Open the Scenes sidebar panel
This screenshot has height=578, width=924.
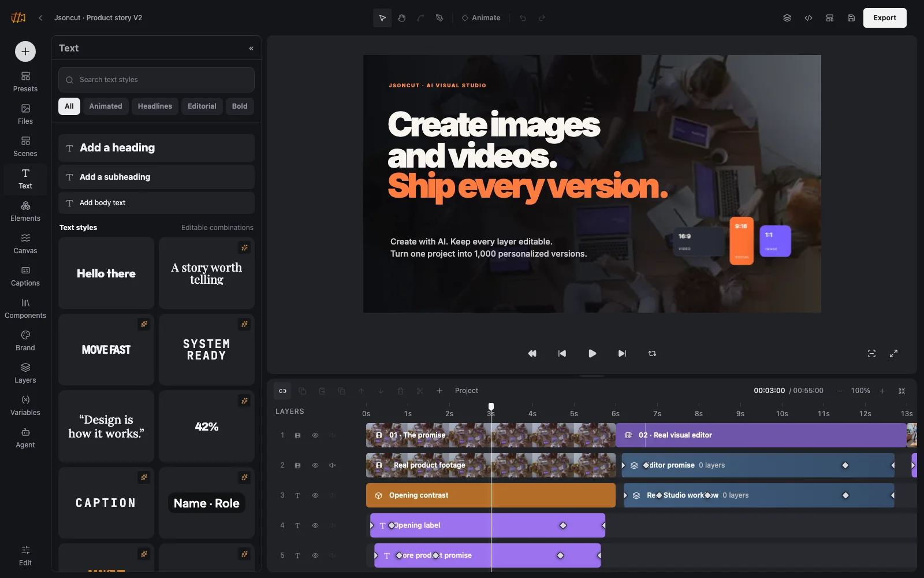coord(25,147)
